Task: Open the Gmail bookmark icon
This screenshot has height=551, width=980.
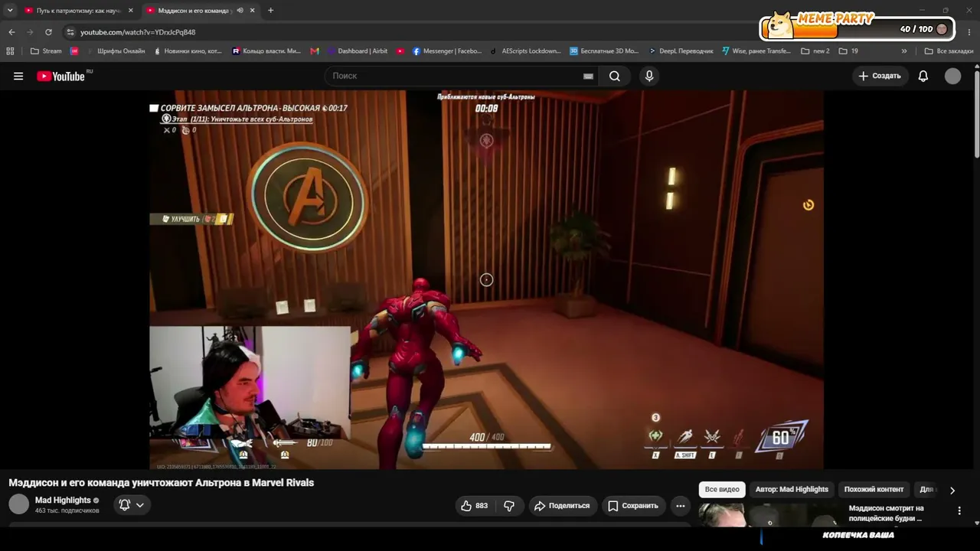Action: 315,51
